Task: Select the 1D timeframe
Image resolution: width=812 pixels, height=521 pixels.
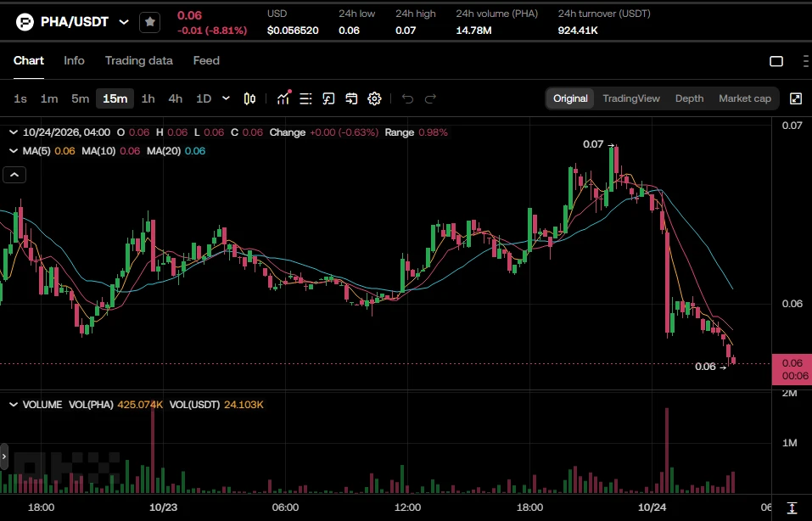Action: (204, 98)
